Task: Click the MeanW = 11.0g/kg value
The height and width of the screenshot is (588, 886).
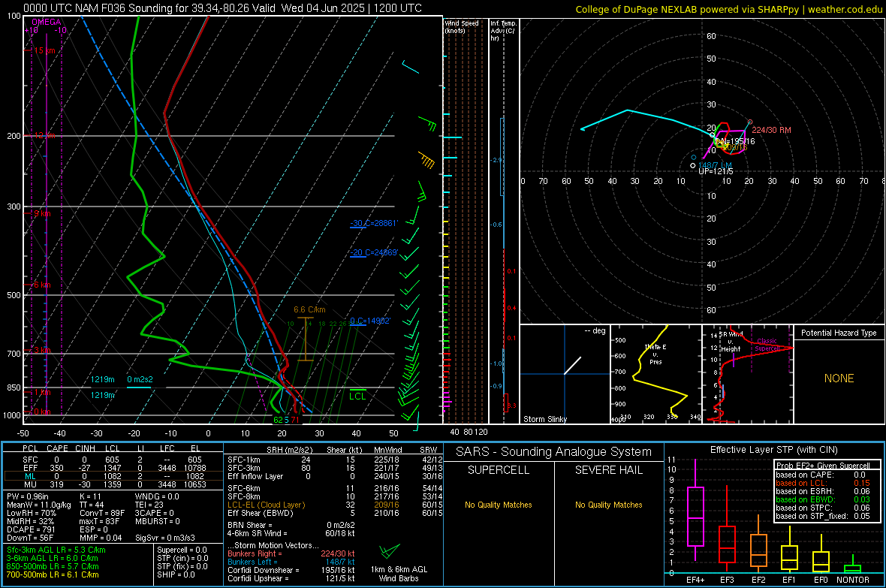Action: click(x=39, y=505)
